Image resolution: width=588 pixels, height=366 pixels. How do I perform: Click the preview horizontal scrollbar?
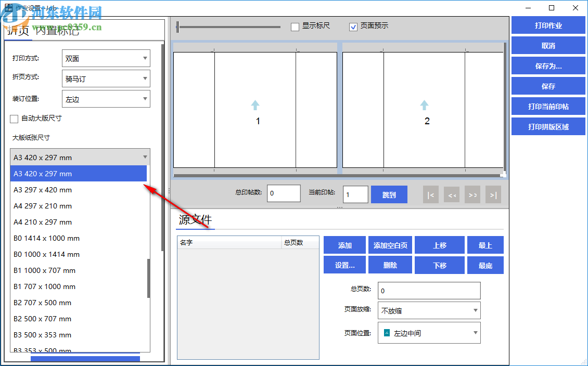(336, 175)
